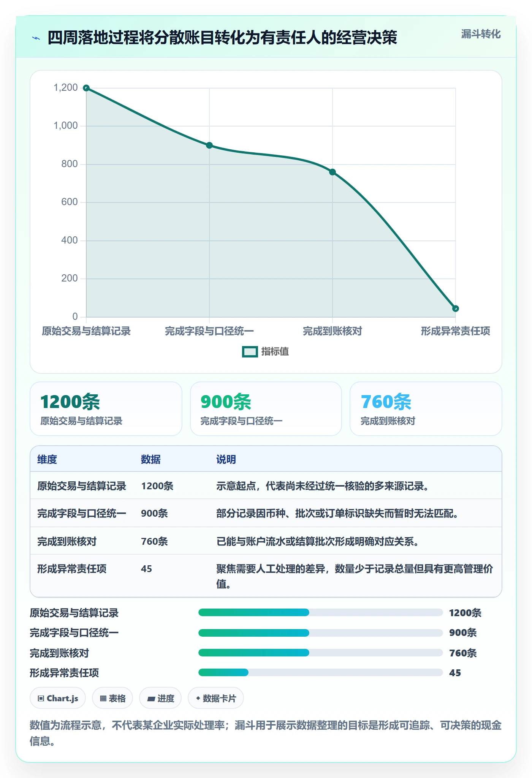Click the Chart.js tag chip
Screen dimensions: 532x778
[x=58, y=698]
